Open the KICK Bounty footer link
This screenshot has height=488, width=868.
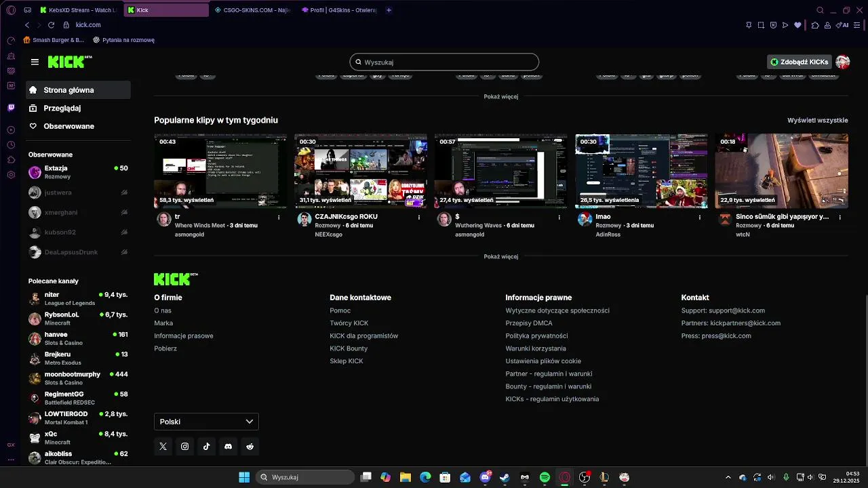(x=349, y=348)
